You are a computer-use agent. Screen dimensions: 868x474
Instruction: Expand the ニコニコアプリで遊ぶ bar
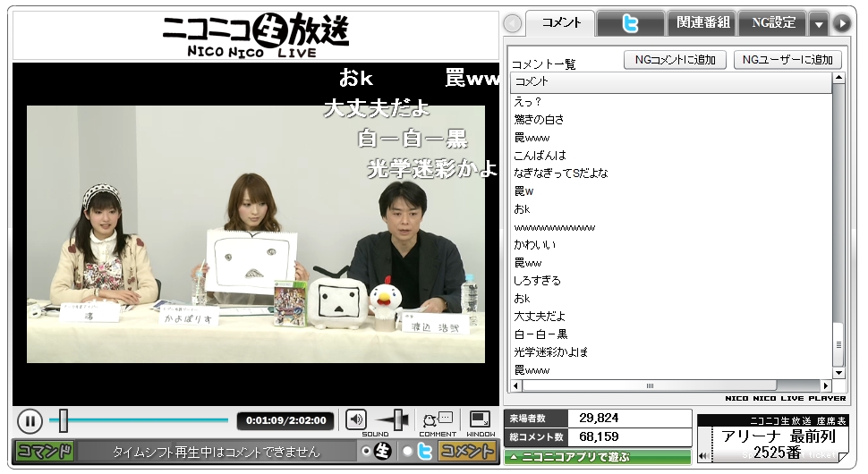point(597,457)
